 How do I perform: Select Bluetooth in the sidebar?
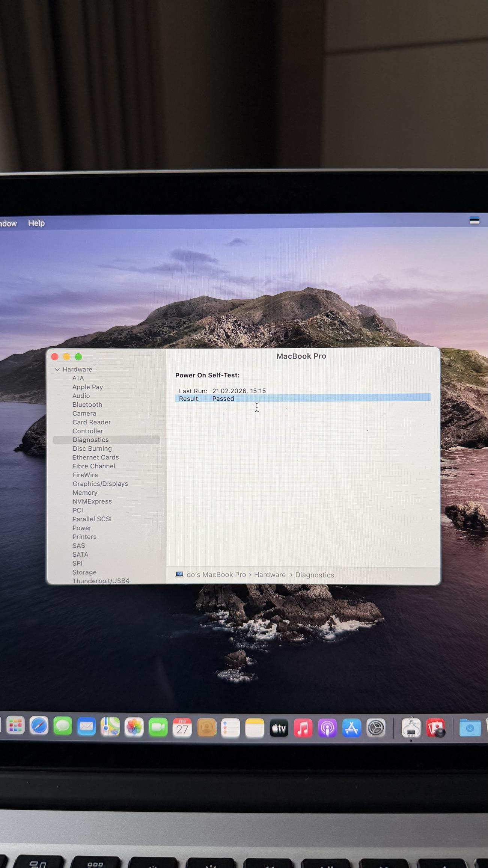pos(87,405)
